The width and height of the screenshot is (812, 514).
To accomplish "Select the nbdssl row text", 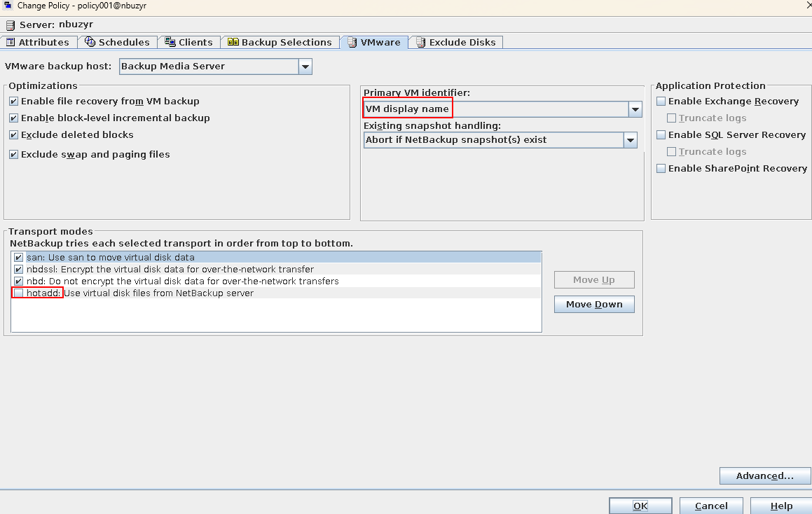I will 170,269.
